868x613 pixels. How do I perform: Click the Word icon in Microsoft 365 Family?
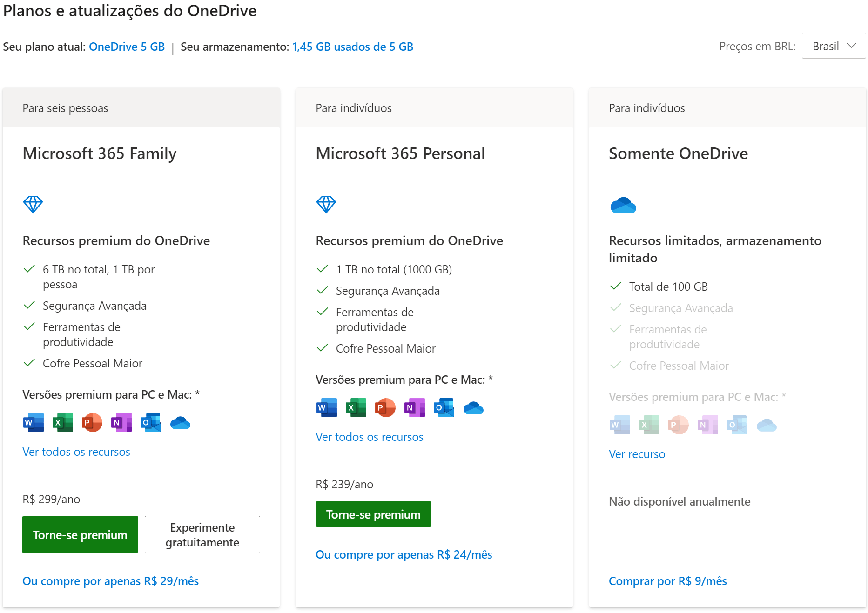point(34,423)
